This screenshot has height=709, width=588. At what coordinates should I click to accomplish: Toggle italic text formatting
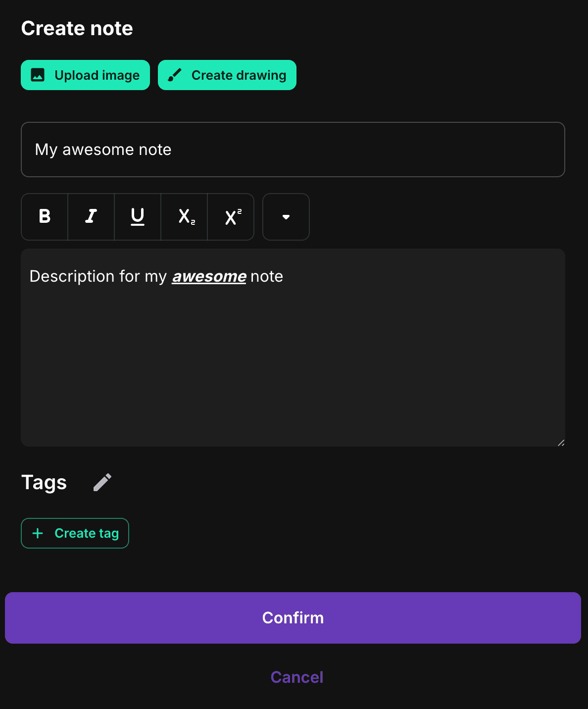[x=91, y=217]
